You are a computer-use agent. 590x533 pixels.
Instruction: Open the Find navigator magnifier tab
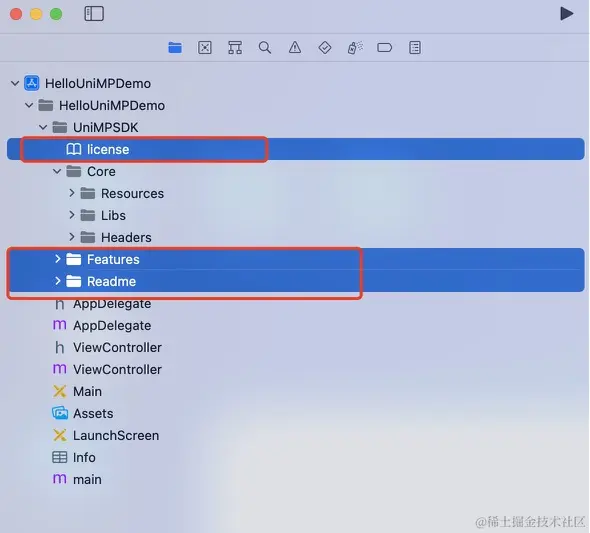265,48
